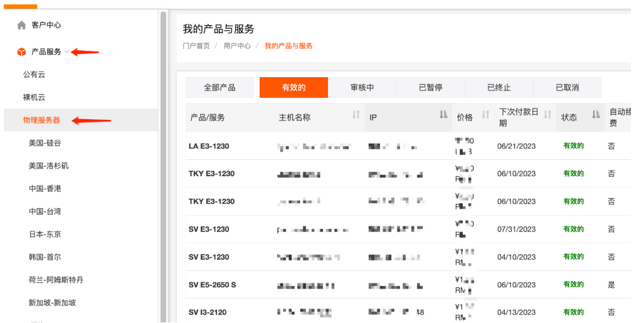Switch to 已取消 tab
The width and height of the screenshot is (644, 323).
click(567, 88)
